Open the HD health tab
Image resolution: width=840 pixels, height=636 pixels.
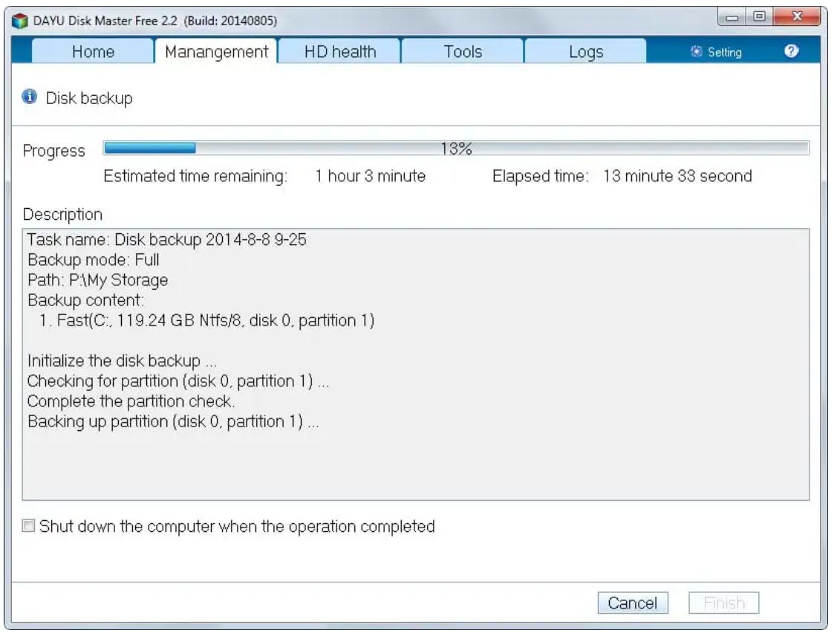339,52
